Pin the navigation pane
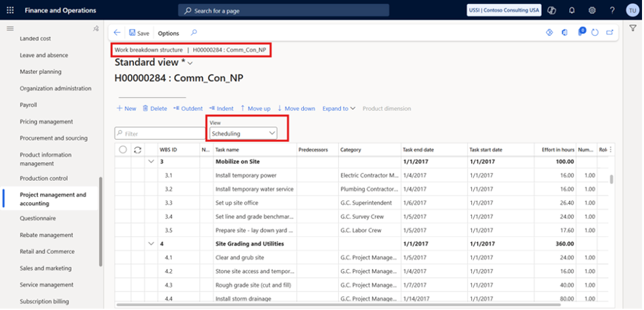The width and height of the screenshot is (644, 310). click(96, 28)
